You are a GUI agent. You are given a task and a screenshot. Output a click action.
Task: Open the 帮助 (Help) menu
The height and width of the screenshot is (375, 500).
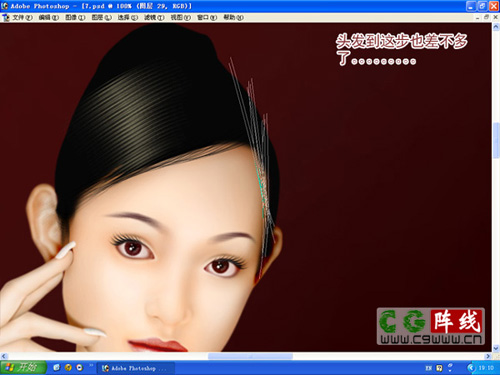pos(233,17)
